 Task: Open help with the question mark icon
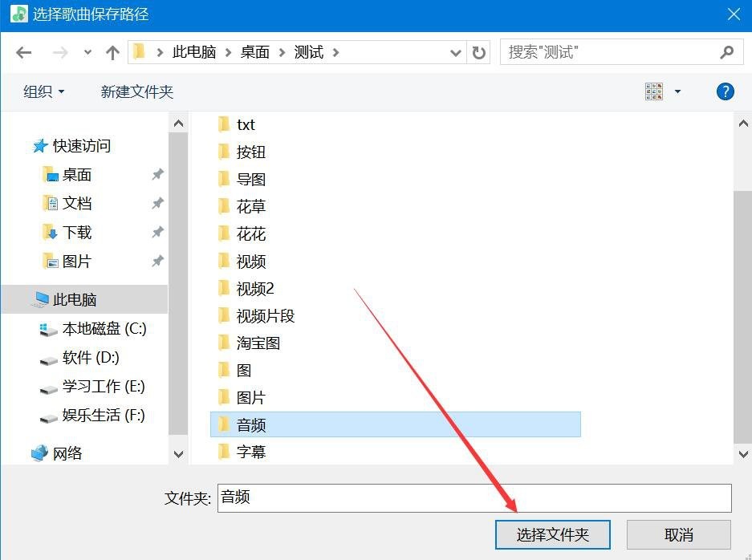[x=726, y=91]
